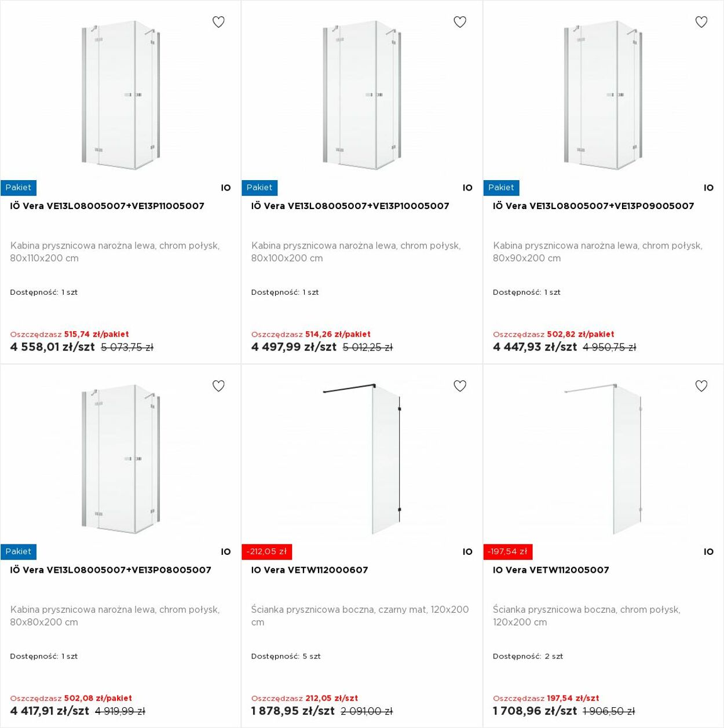Click the -212,05 zł discount badge

click(266, 552)
